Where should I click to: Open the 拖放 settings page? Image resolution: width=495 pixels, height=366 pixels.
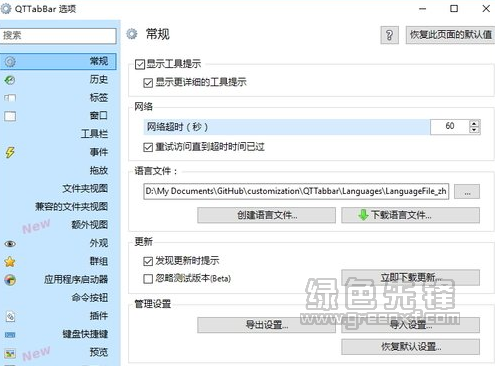58,171
